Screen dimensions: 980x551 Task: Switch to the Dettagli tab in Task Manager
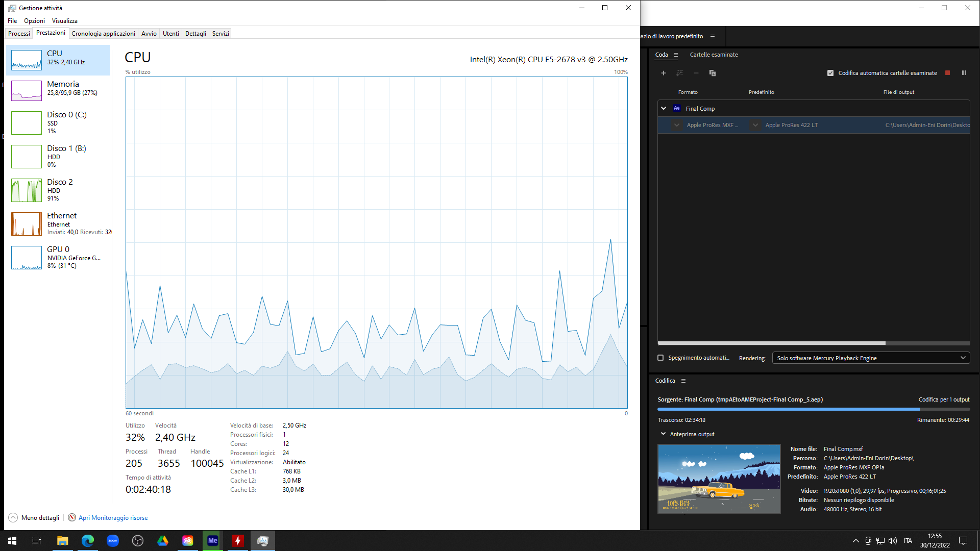(195, 34)
